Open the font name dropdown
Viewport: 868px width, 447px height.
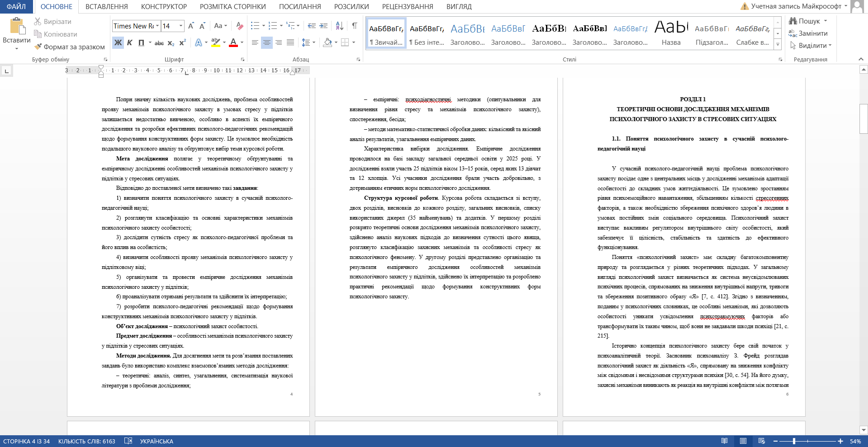click(157, 26)
